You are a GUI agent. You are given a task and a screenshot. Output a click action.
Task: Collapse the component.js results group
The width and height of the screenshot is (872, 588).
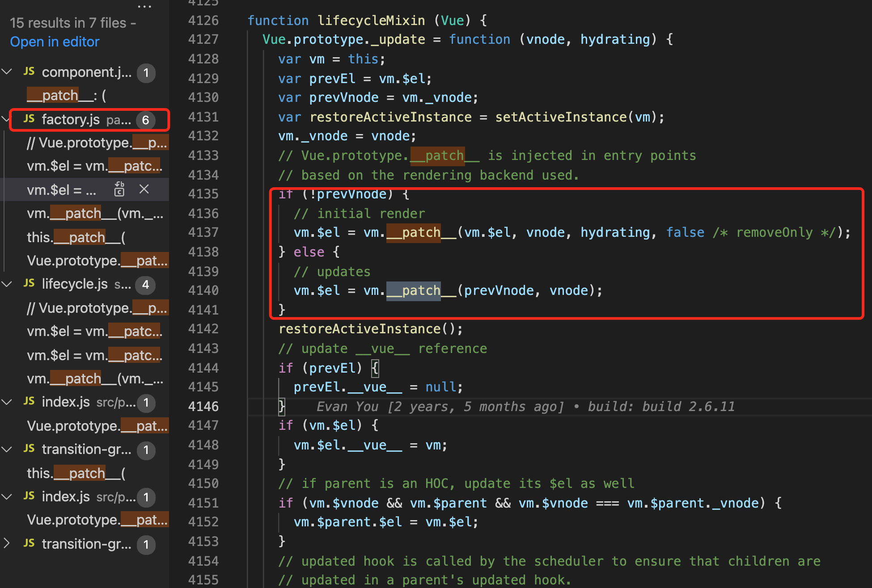point(7,72)
